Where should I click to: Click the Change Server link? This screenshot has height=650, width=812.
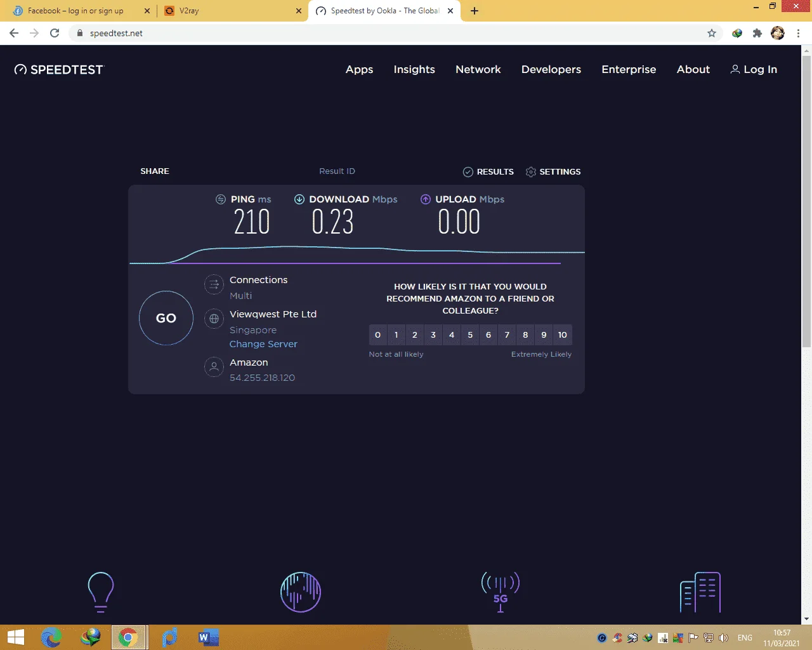tap(263, 344)
